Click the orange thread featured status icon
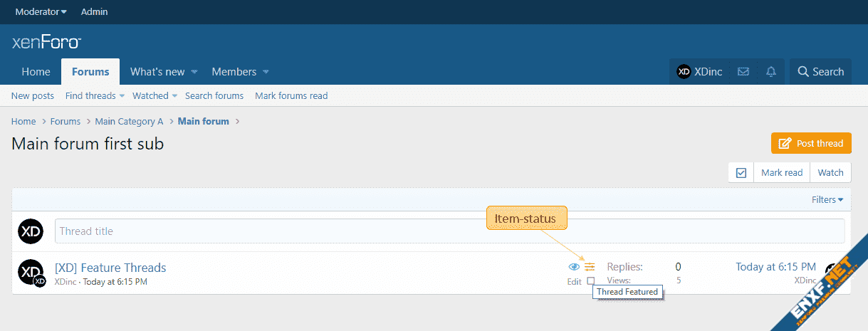This screenshot has width=868, height=331. click(590, 267)
